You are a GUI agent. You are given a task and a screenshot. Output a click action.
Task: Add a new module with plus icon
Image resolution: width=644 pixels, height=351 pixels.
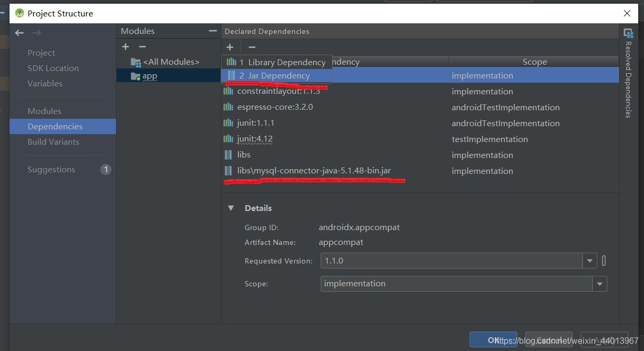[x=126, y=47]
